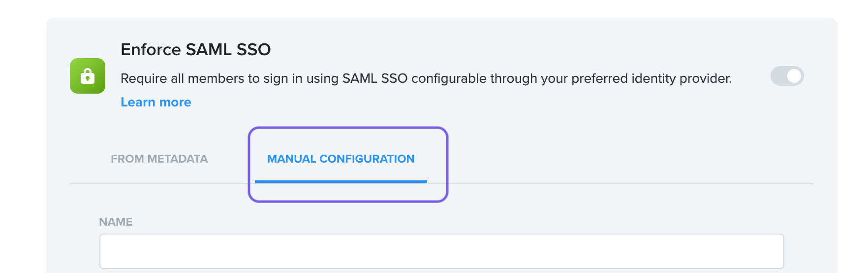Click the Enforce SAML SSO heading
Viewport: 868px width, 273px height.
pos(196,49)
